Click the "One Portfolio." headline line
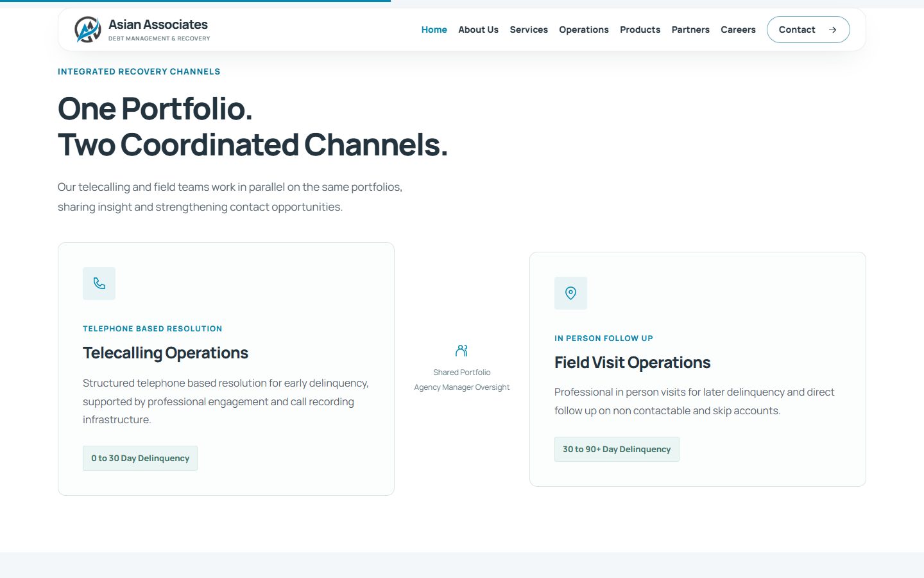The image size is (924, 578). [x=155, y=109]
